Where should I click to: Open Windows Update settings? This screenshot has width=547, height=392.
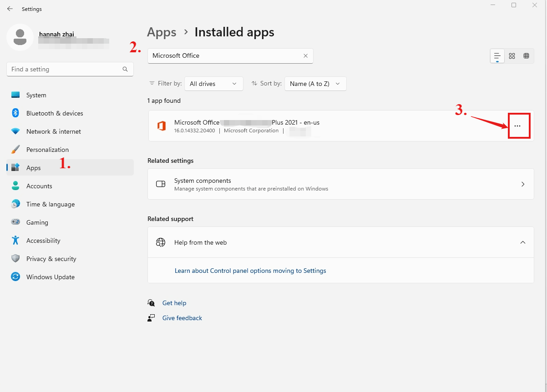[70, 277]
